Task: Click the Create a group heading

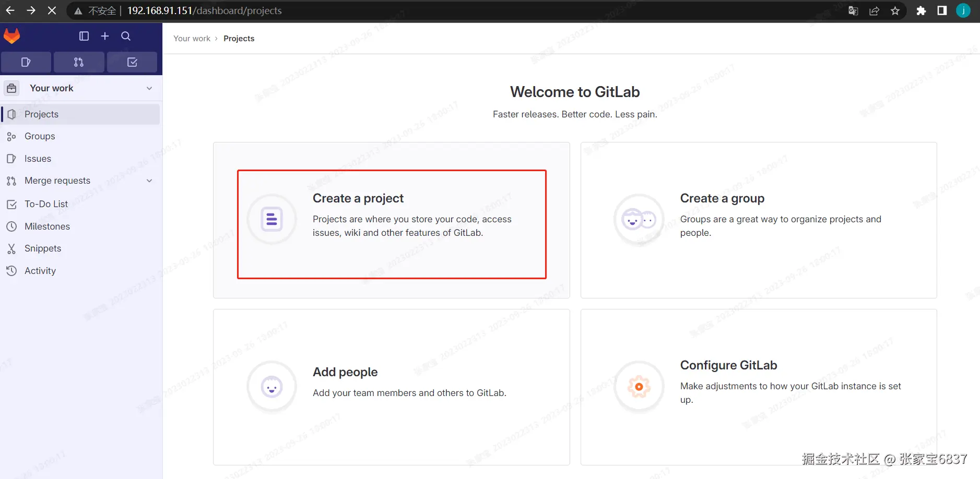Action: [722, 198]
